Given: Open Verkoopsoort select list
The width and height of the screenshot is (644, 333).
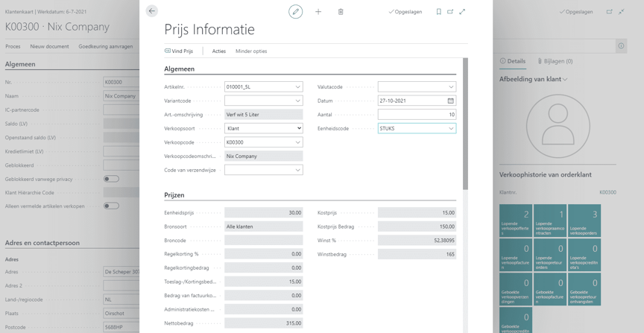Looking at the screenshot, I should tap(264, 129).
